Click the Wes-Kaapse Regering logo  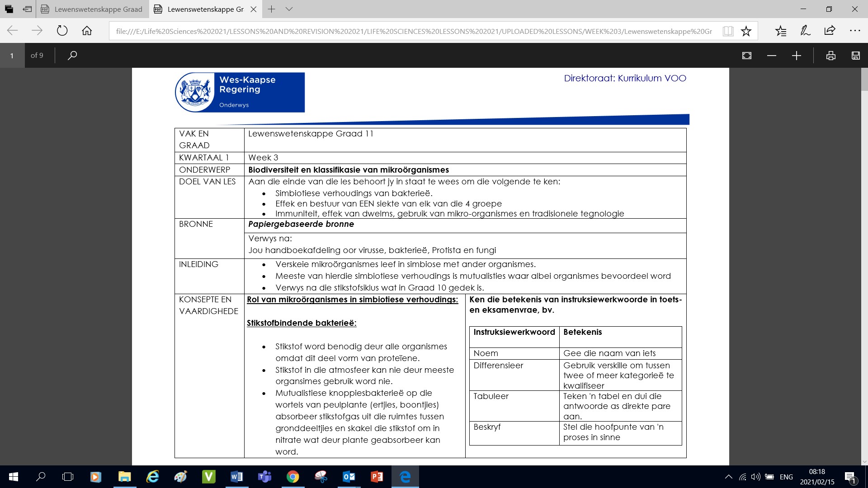(x=240, y=92)
